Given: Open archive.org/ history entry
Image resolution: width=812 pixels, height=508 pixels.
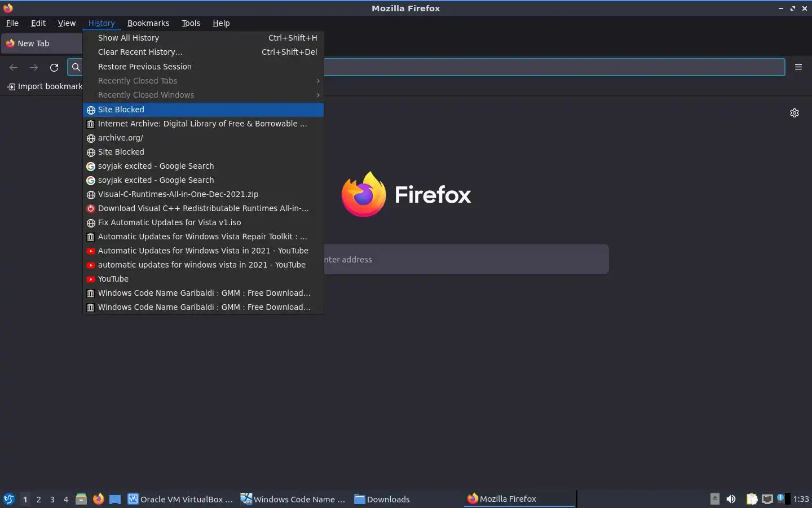Looking at the screenshot, I should tap(203, 138).
